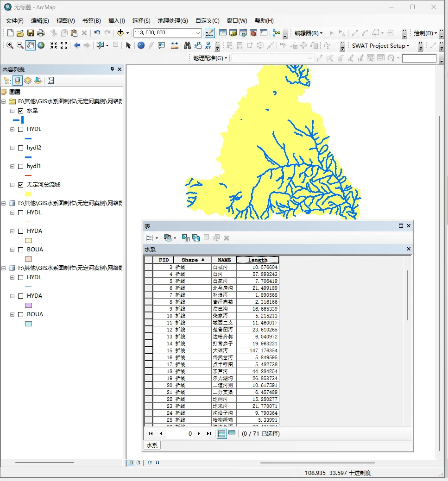Click the Undo arrow icon
Image resolution: width=448 pixels, height=481 pixels.
coord(97,33)
